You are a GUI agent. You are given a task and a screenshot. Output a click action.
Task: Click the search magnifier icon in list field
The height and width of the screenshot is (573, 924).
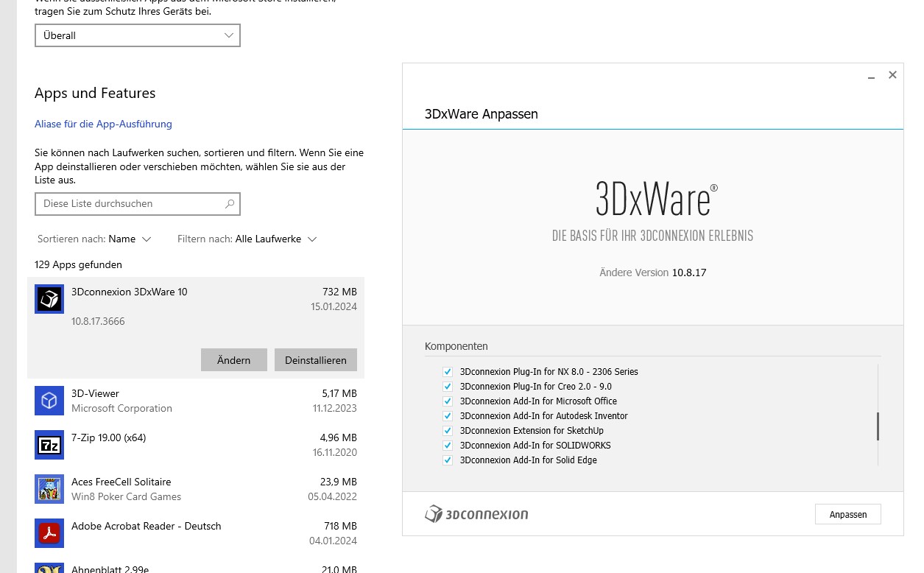(230, 204)
